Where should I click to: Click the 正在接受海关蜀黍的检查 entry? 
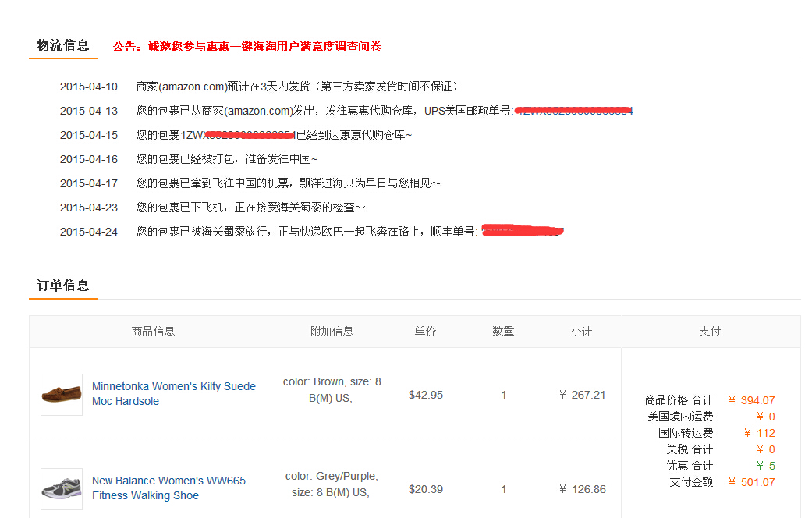(x=250, y=208)
